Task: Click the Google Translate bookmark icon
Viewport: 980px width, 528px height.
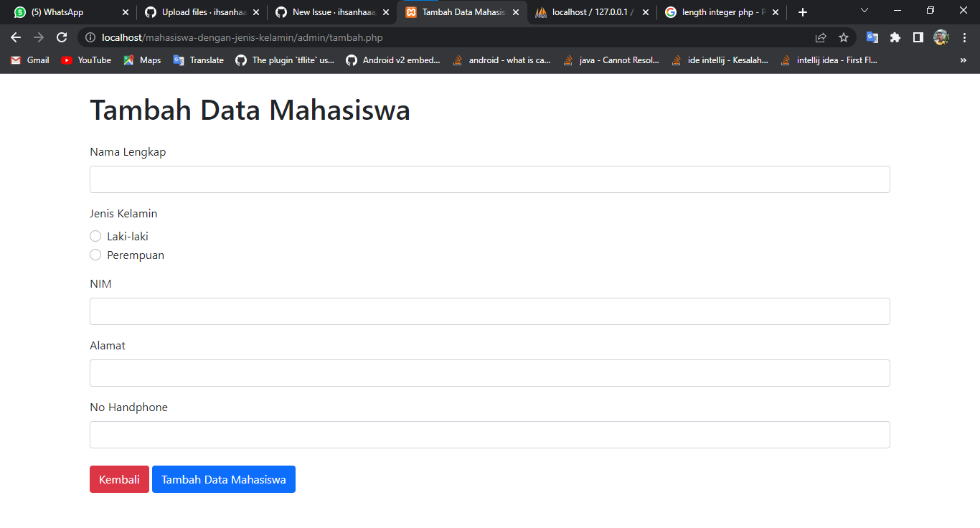Action: pyautogui.click(x=178, y=60)
